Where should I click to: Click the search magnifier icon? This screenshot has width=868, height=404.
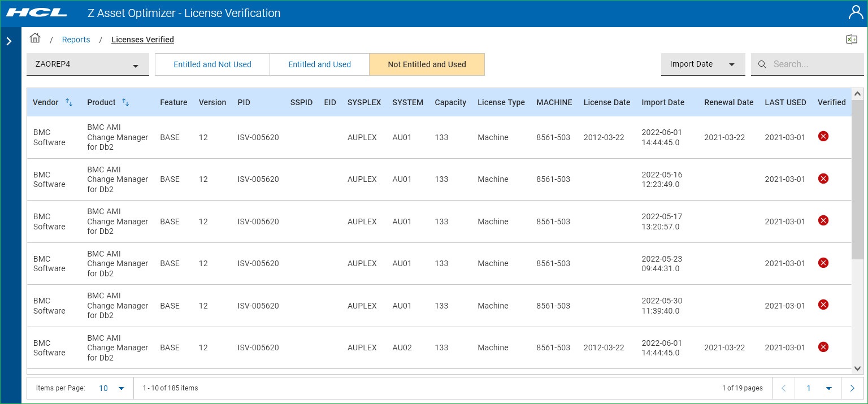762,64
